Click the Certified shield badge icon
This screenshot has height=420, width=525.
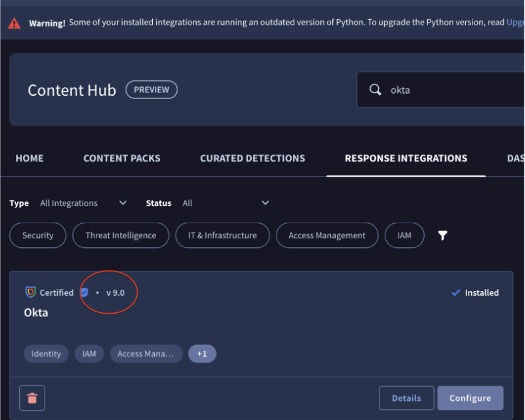pyautogui.click(x=31, y=292)
